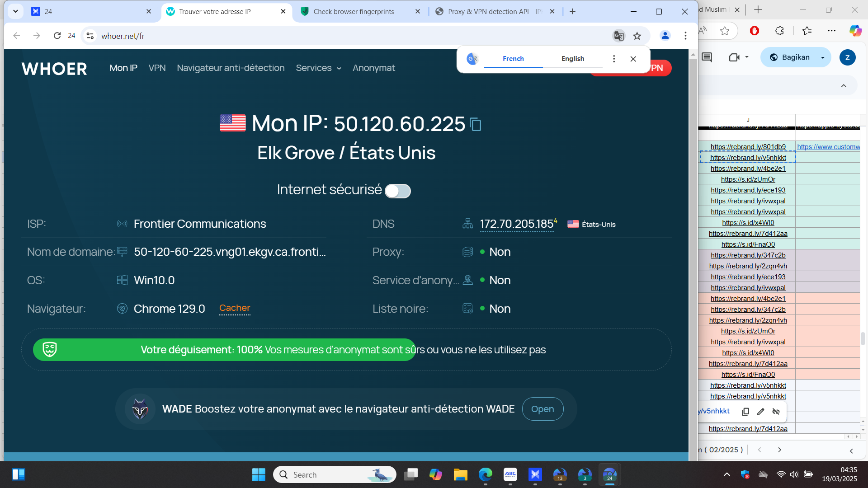This screenshot has width=868, height=488.
Task: Click the WHOER logo
Action: tap(54, 69)
